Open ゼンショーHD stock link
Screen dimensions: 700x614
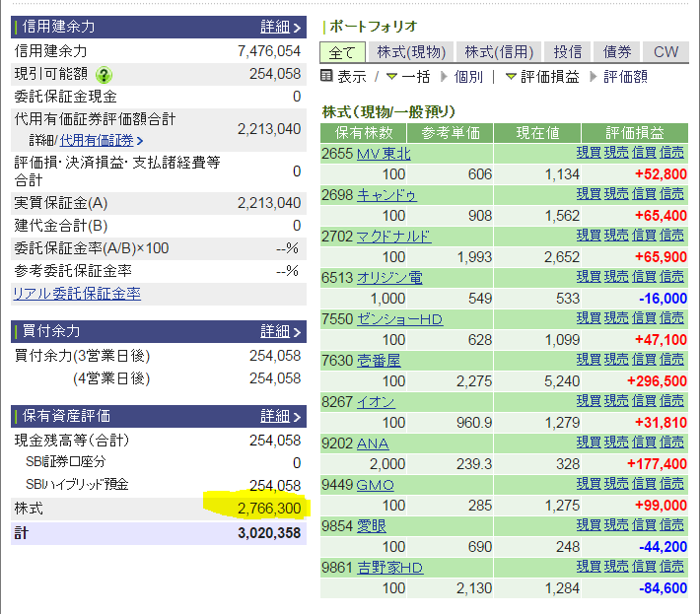tap(399, 319)
